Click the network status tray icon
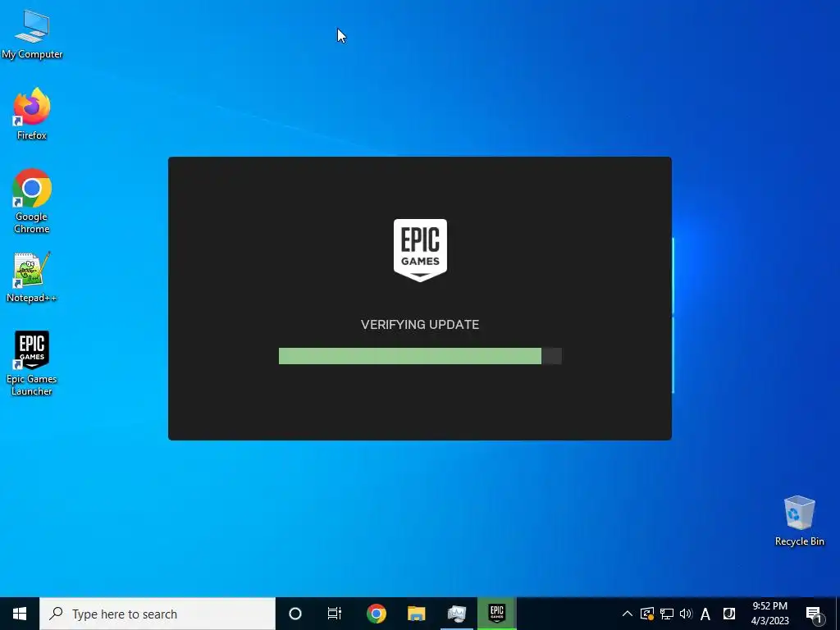840x630 pixels. tap(667, 614)
